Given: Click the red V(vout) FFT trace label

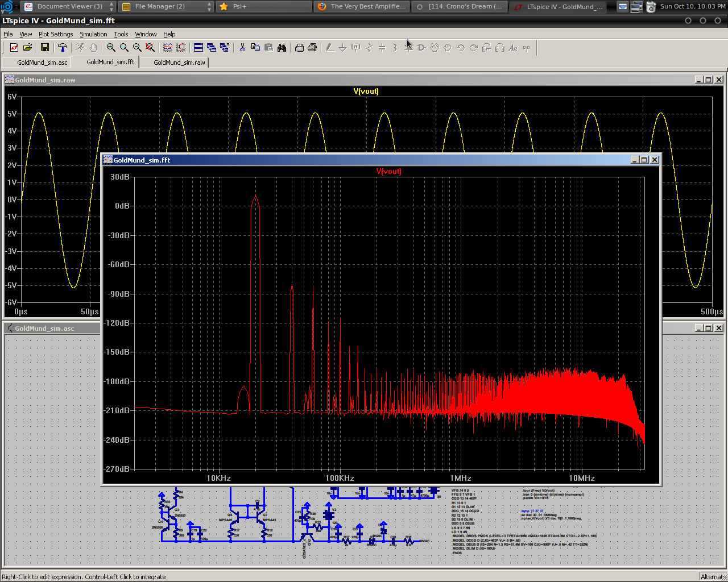Looking at the screenshot, I should (389, 171).
